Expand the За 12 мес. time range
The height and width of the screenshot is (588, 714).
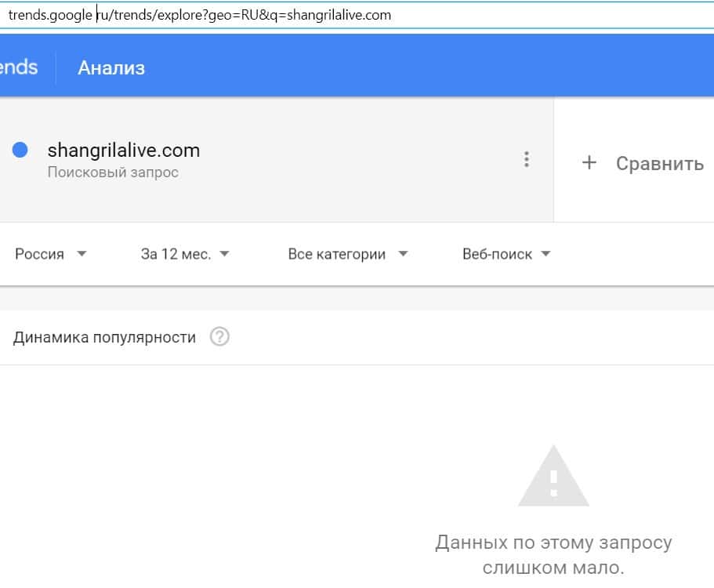click(x=184, y=254)
